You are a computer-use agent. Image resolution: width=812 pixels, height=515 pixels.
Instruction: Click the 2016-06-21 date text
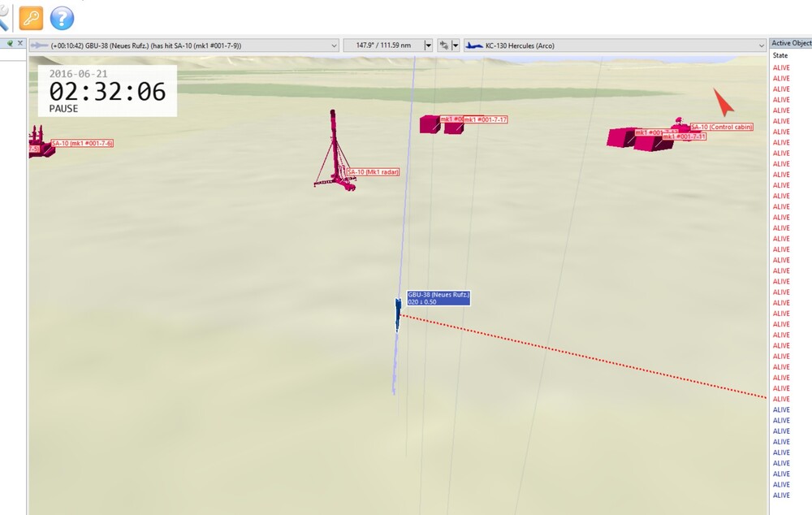pyautogui.click(x=78, y=74)
